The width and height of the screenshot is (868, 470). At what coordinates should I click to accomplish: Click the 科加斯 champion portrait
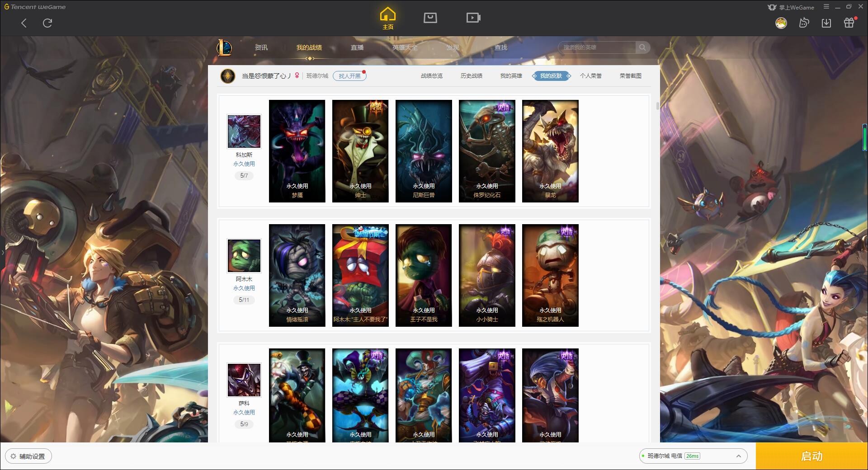click(244, 132)
